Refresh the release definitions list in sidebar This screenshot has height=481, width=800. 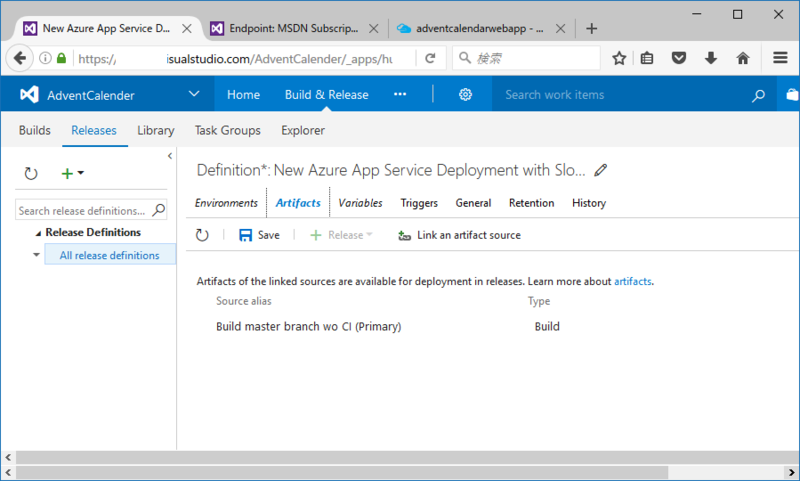[x=31, y=174]
